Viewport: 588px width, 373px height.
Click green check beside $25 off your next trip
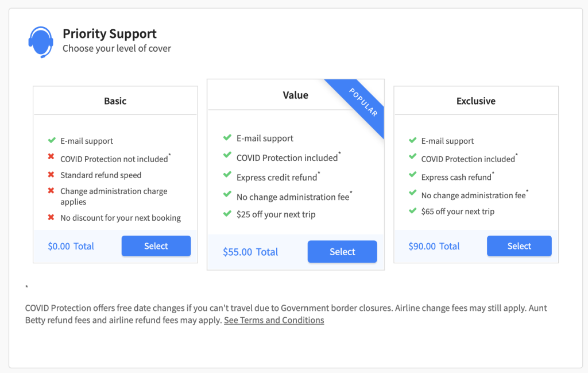click(227, 214)
